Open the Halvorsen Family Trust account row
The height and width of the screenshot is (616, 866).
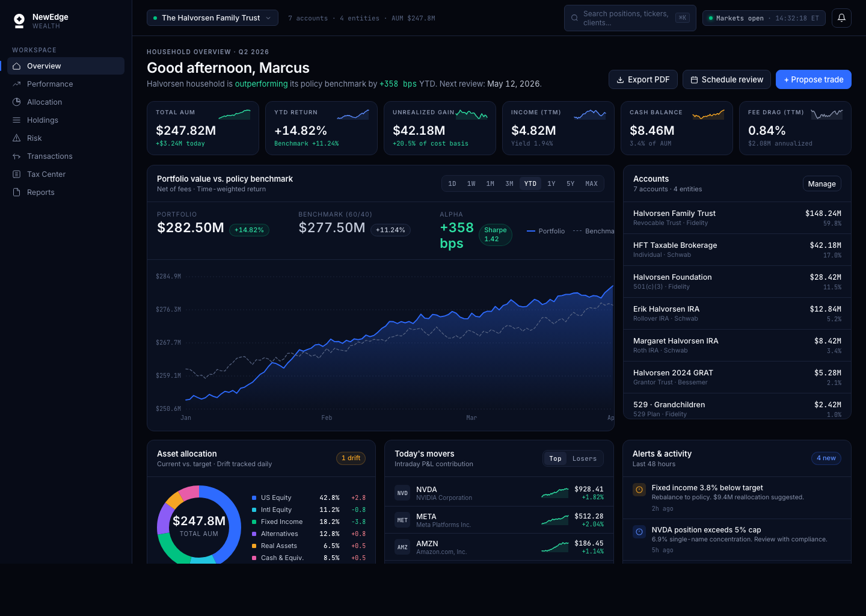coord(737,218)
